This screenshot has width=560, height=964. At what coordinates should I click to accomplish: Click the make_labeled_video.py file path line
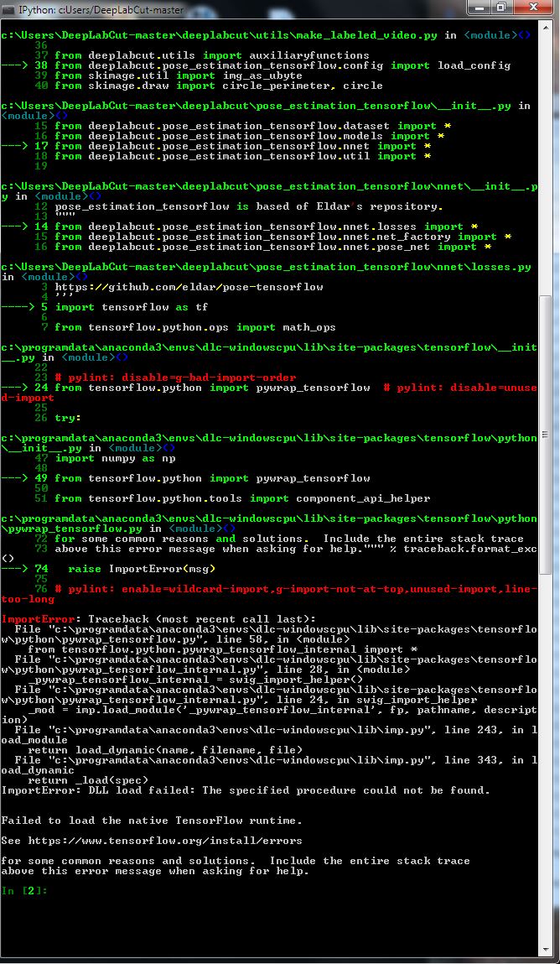pyautogui.click(x=266, y=35)
